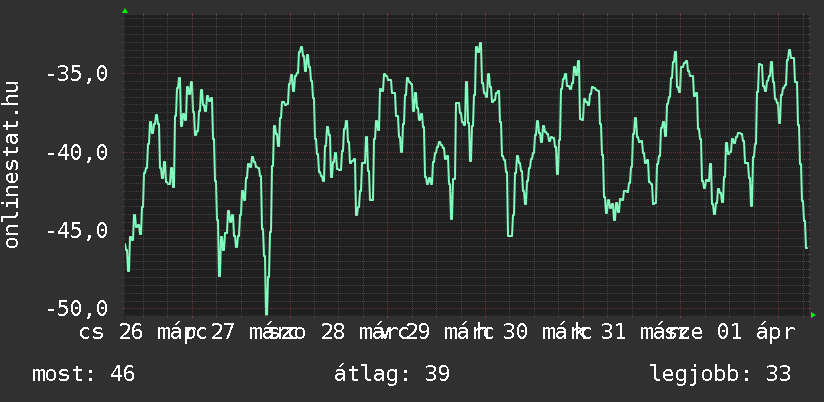Click the vertical onlinestat.hu label
Screen dimensions: 824x402
pyautogui.click(x=12, y=165)
